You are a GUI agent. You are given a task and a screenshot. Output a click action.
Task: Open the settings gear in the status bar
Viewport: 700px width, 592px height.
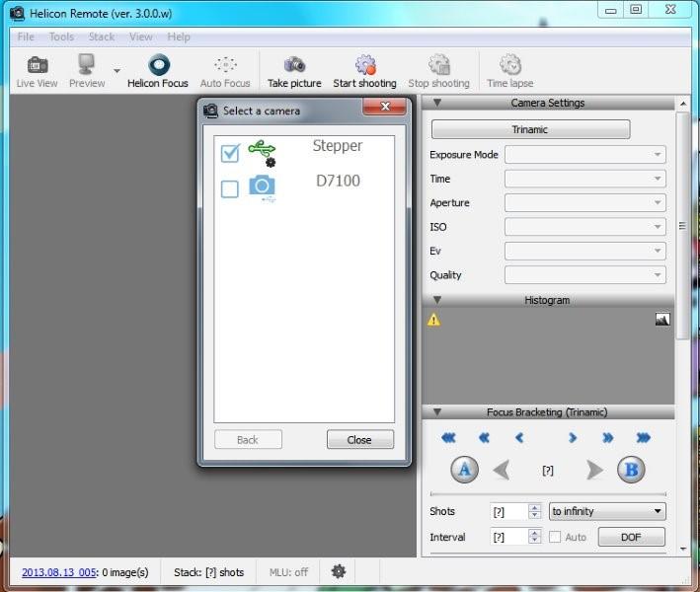pyautogui.click(x=339, y=571)
